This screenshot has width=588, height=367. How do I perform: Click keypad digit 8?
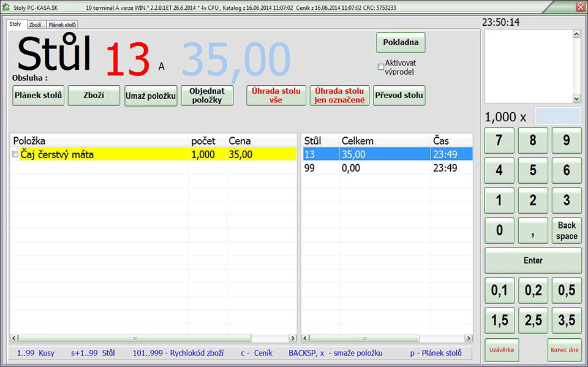pos(533,140)
